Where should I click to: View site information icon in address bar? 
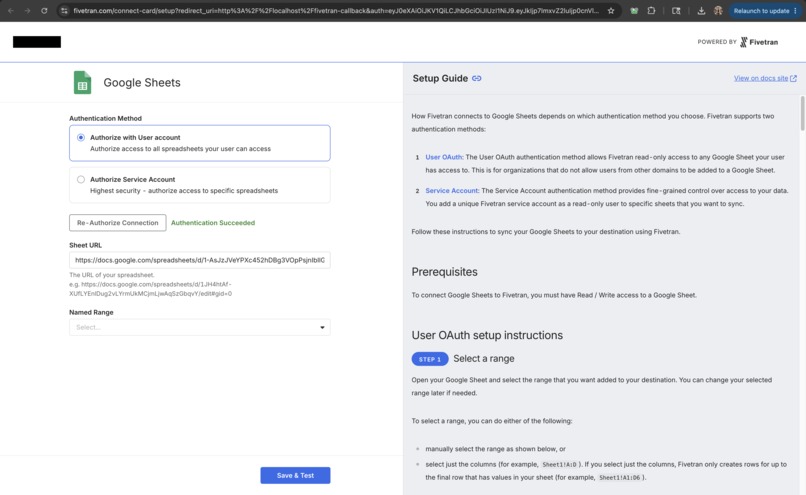(64, 10)
